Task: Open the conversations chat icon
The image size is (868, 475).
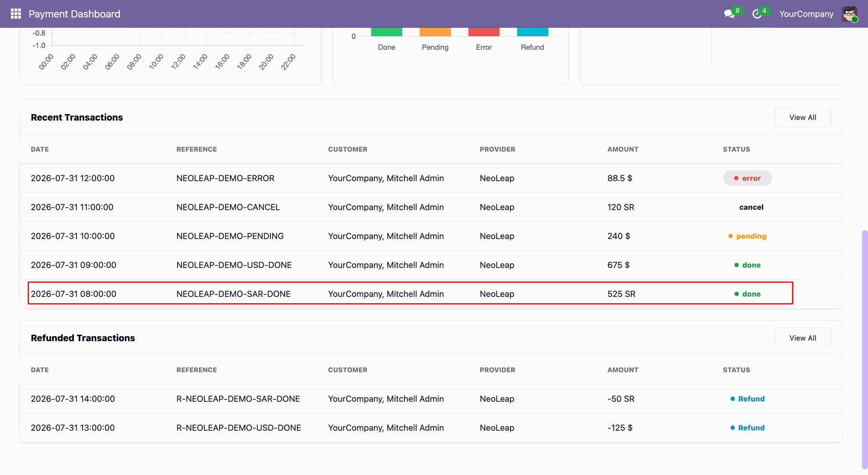Action: [x=729, y=14]
